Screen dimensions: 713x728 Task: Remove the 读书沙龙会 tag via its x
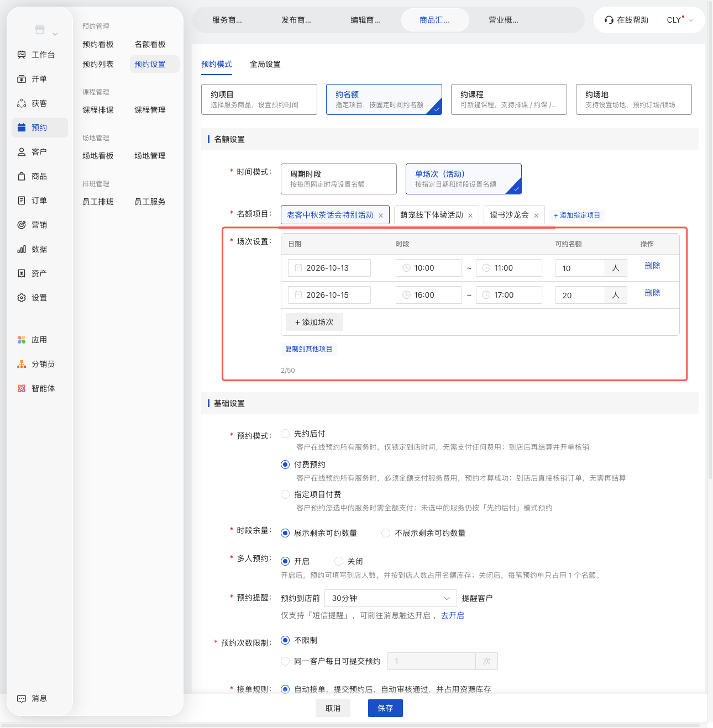coord(536,215)
